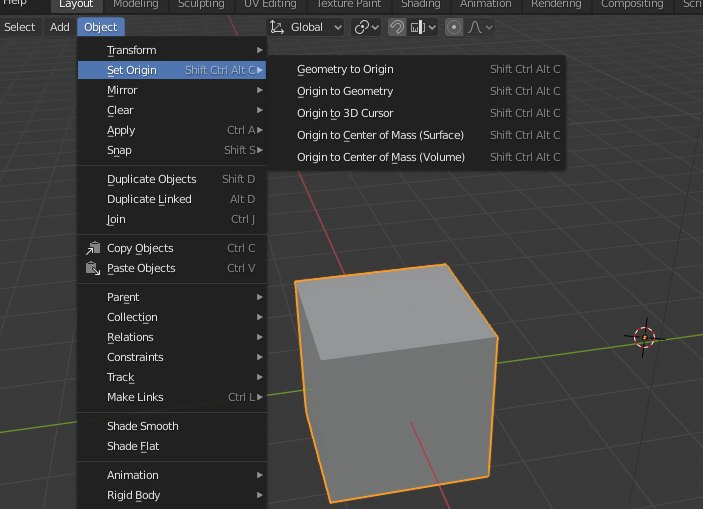Switch to the Shading workspace tab
The height and width of the screenshot is (509, 703).
[x=421, y=4]
